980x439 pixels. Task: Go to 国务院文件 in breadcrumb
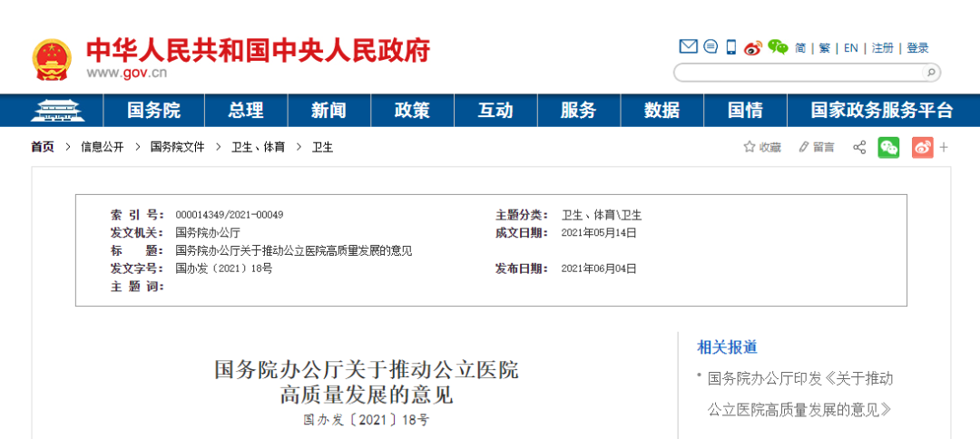[x=177, y=147]
